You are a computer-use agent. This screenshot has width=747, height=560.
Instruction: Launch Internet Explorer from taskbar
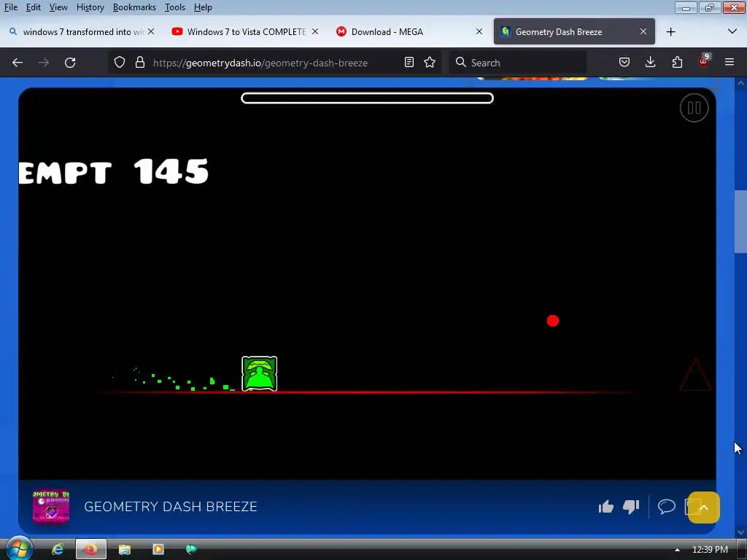click(58, 550)
